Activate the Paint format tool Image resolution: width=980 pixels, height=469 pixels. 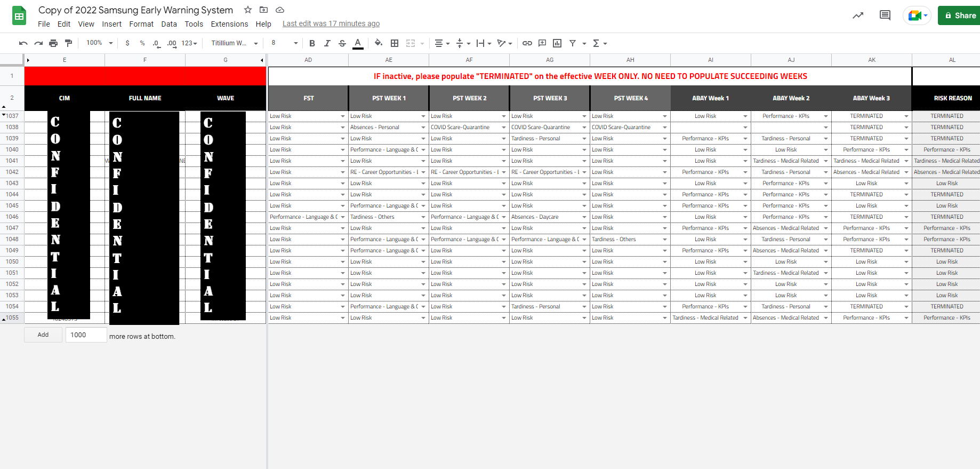pyautogui.click(x=68, y=43)
